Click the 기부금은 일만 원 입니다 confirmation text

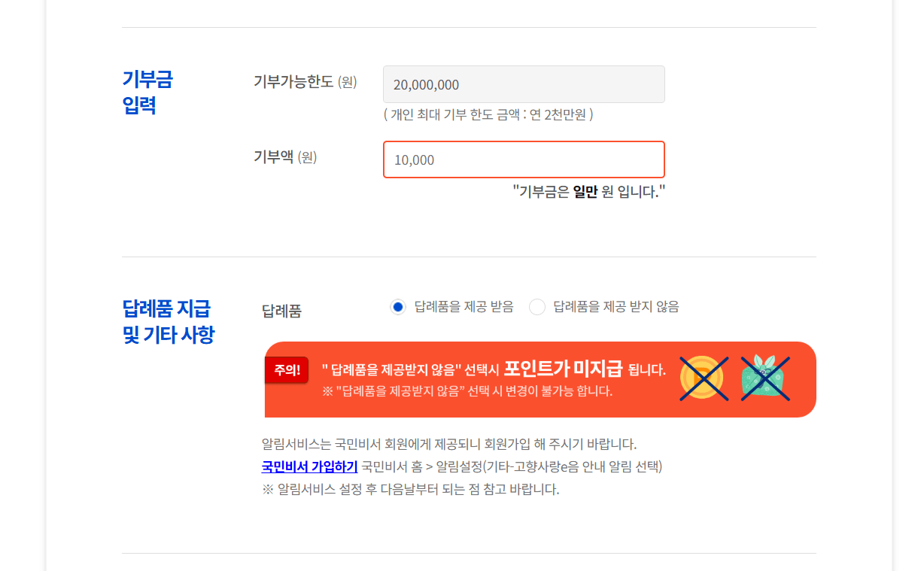(589, 191)
